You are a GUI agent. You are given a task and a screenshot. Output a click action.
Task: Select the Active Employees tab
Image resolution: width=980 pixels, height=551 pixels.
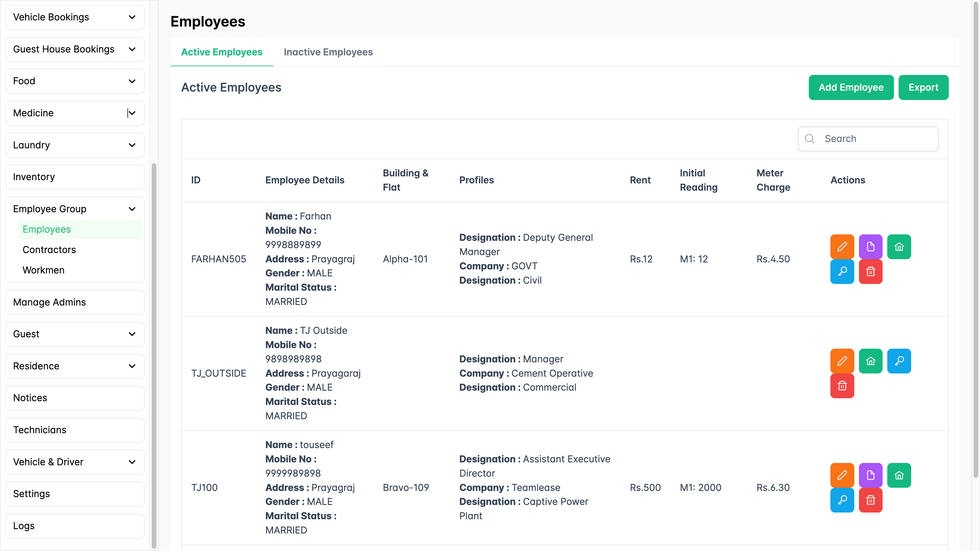[222, 52]
